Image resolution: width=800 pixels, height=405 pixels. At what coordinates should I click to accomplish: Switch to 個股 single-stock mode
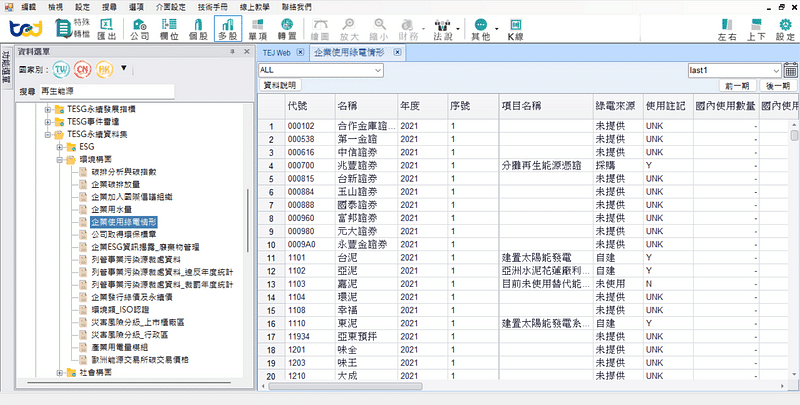[x=198, y=29]
